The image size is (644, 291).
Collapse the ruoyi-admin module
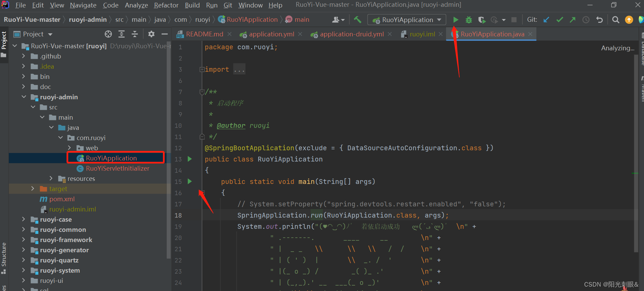click(x=23, y=97)
